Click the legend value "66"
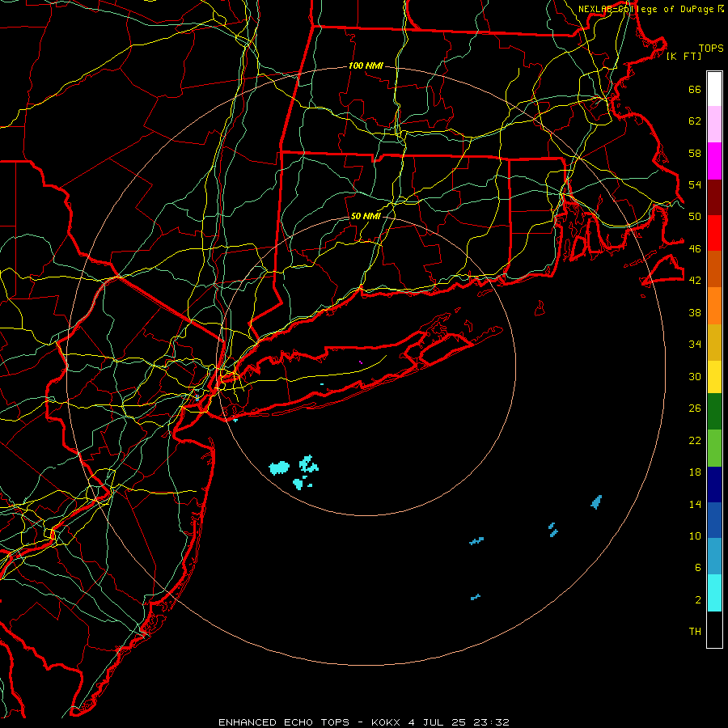Viewport: 728px width, 728px height. [695, 89]
